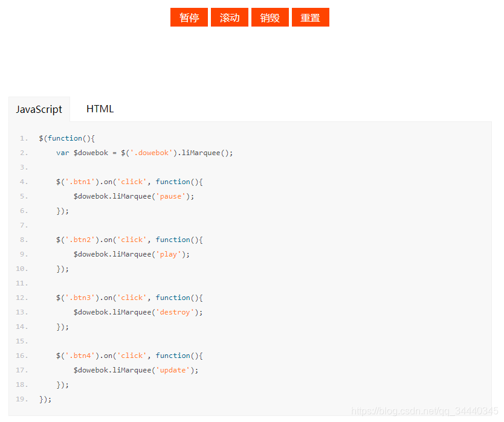Switch to the HTML tab
This screenshot has height=422, width=504.
pos(99,109)
